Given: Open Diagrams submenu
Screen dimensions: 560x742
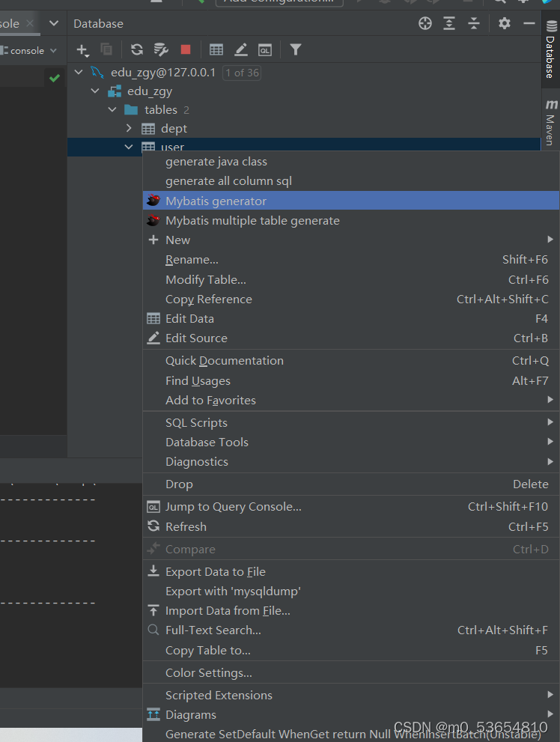Looking at the screenshot, I should [x=351, y=714].
